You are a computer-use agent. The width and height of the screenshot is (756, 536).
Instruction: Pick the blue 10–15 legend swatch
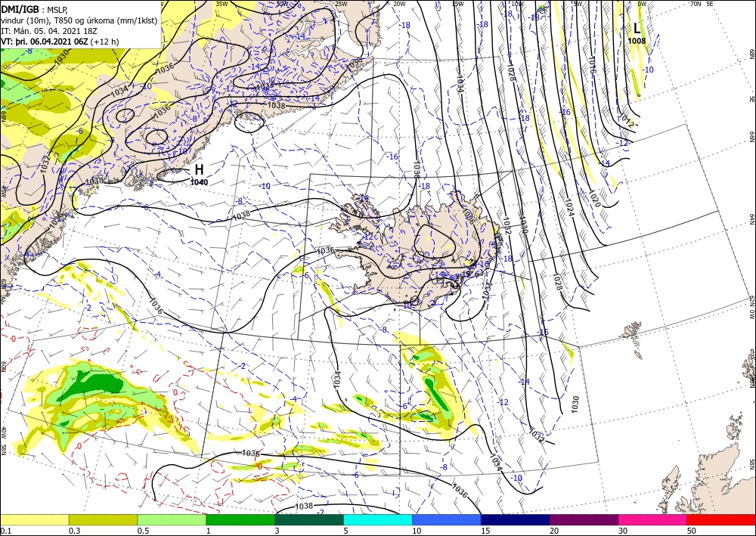pos(447,519)
